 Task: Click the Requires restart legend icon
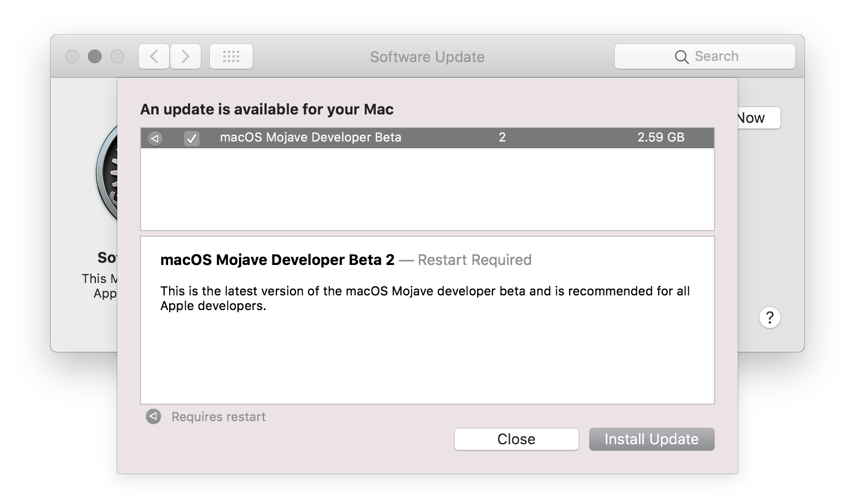coord(153,417)
